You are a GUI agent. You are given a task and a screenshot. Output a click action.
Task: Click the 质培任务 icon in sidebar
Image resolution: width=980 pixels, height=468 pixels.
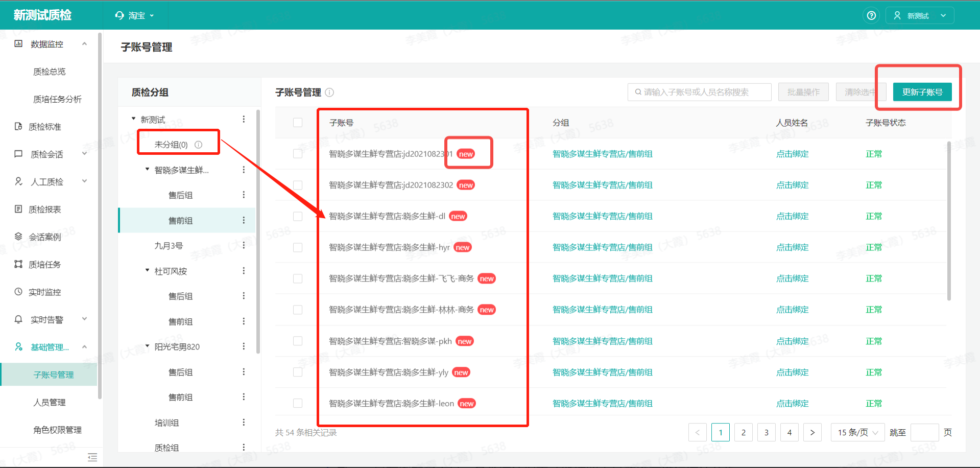pos(18,265)
